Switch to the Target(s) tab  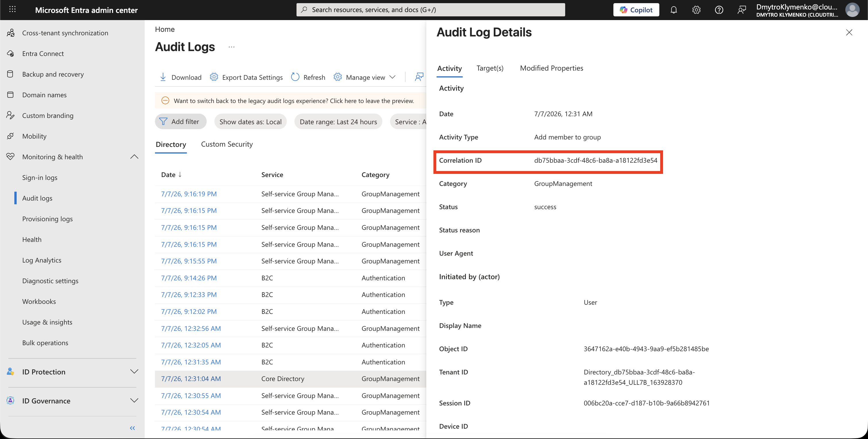[x=490, y=68]
